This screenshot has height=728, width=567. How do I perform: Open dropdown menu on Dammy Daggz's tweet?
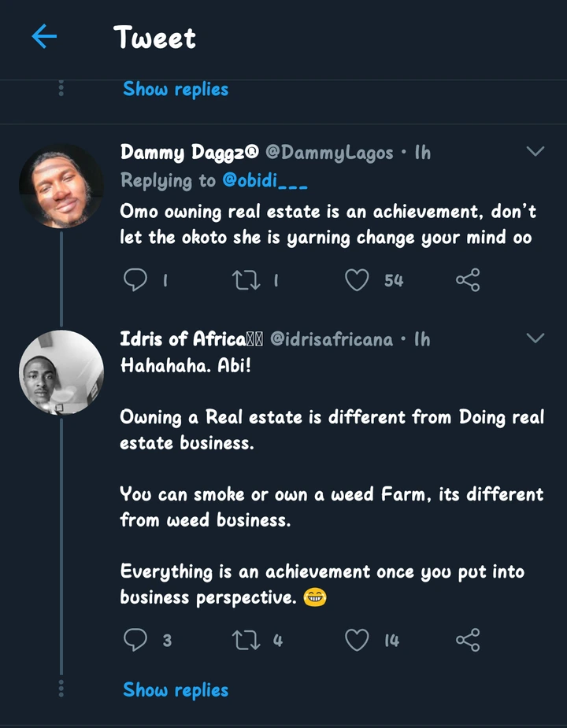535,151
